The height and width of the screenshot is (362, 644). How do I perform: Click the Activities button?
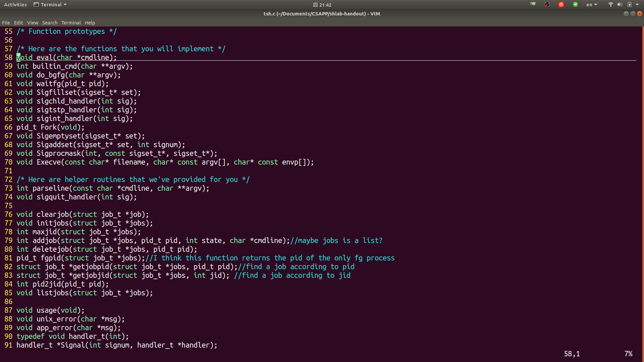[x=15, y=5]
